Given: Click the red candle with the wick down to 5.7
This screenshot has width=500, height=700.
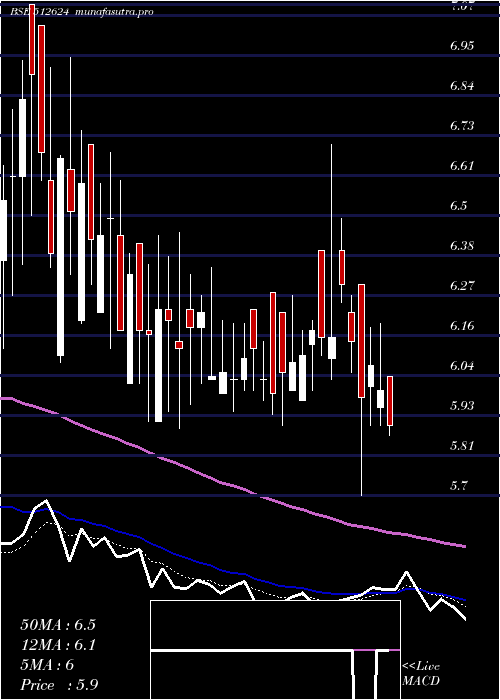Looking at the screenshot, I should [361, 341].
